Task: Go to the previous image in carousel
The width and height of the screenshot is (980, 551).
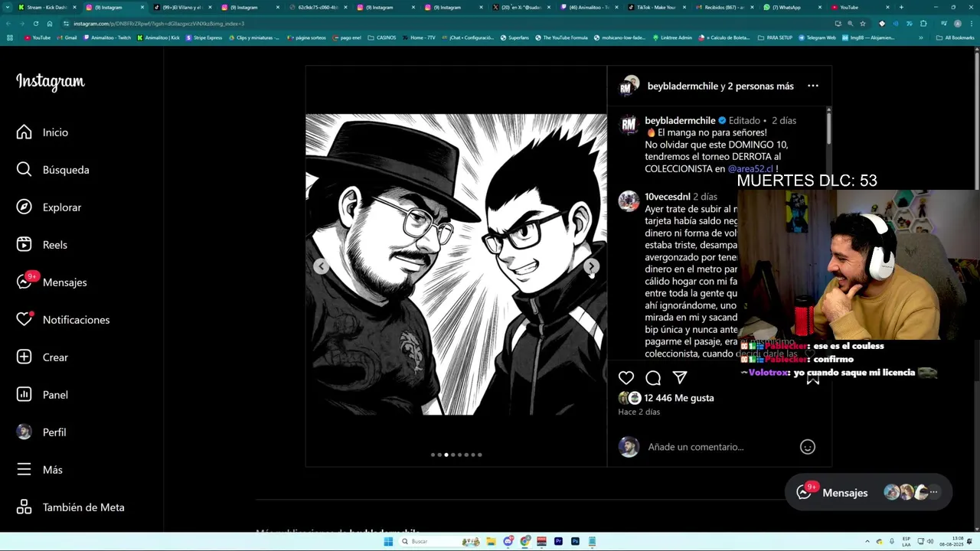Action: click(321, 266)
